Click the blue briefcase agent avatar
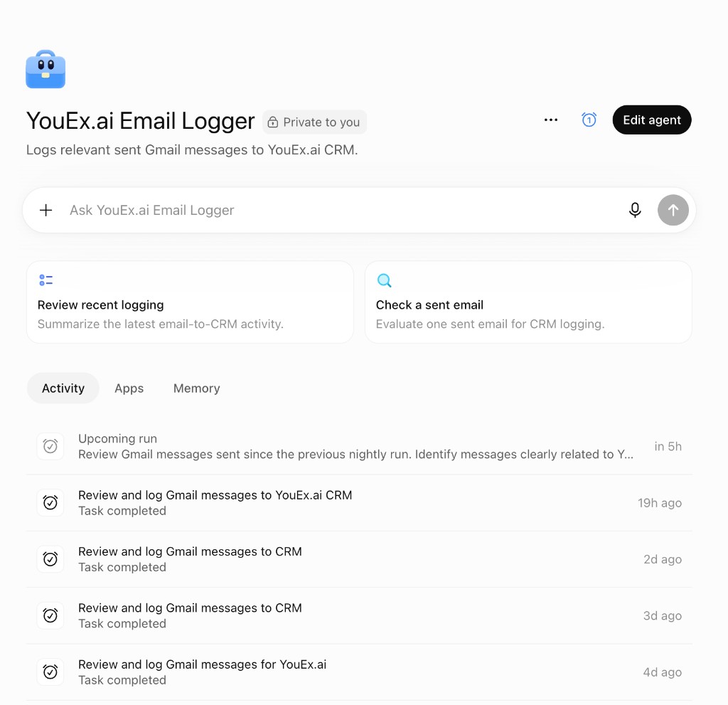 coord(45,69)
